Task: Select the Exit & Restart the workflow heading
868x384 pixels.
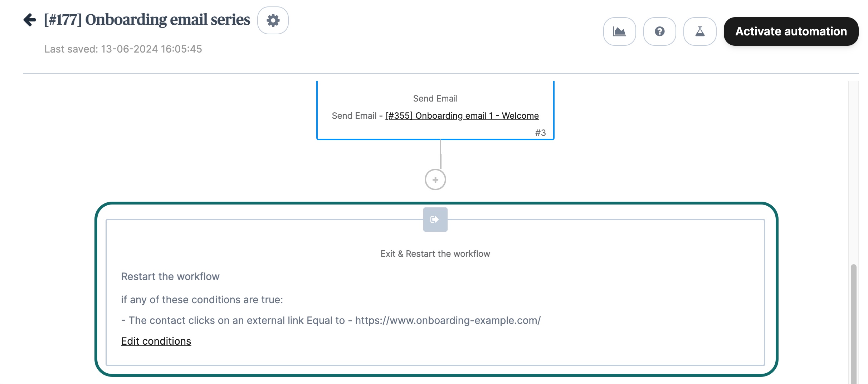Action: tap(435, 254)
